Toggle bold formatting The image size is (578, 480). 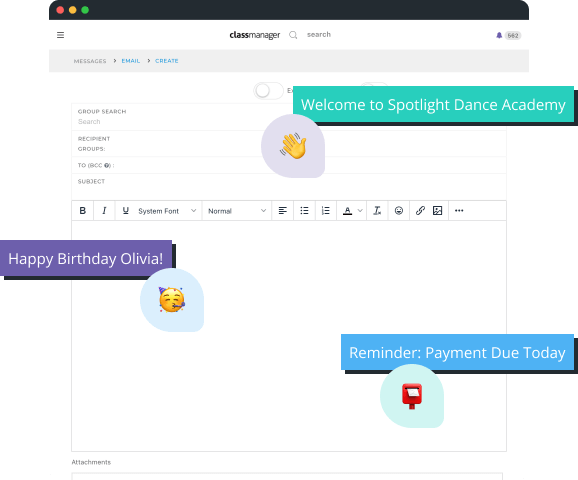(x=83, y=211)
